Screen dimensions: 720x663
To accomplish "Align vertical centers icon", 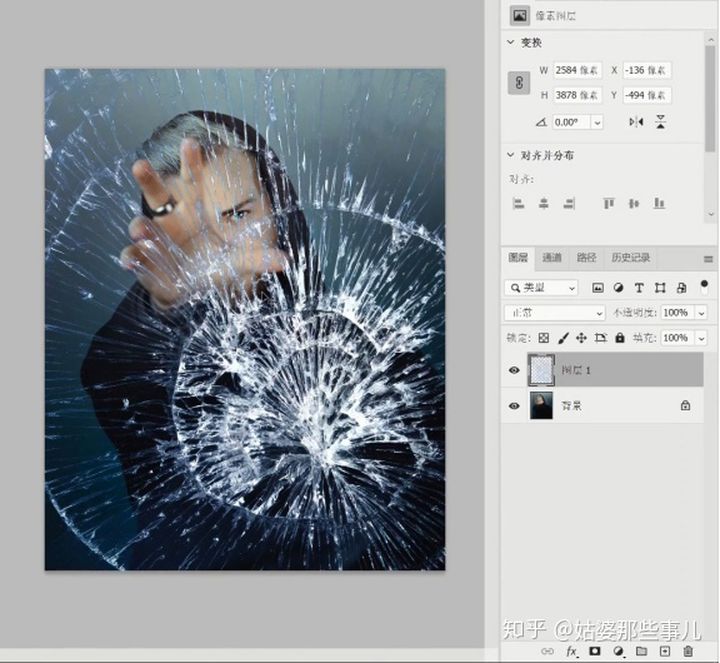I will 634,203.
